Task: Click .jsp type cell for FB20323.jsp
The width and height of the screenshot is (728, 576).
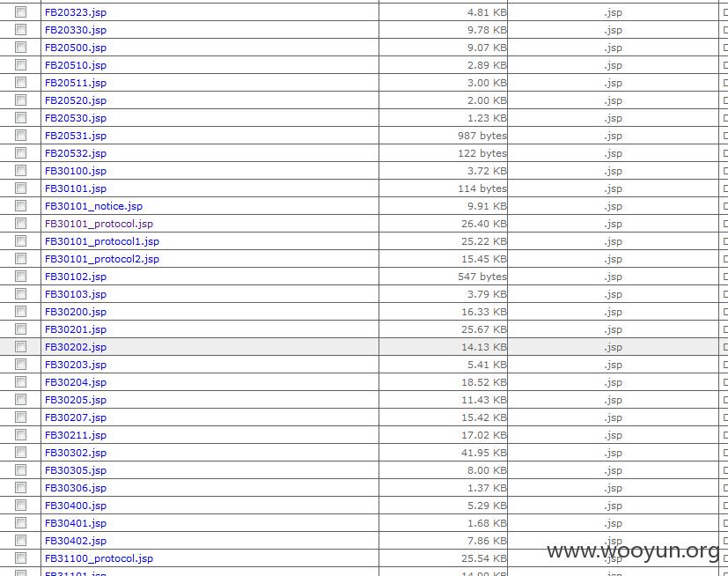Action: 613,12
